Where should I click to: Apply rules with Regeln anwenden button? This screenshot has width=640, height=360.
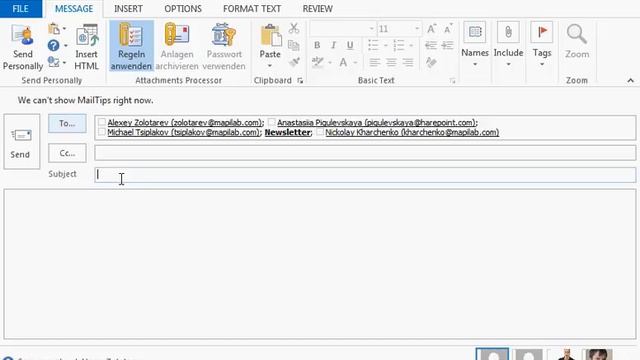131,46
